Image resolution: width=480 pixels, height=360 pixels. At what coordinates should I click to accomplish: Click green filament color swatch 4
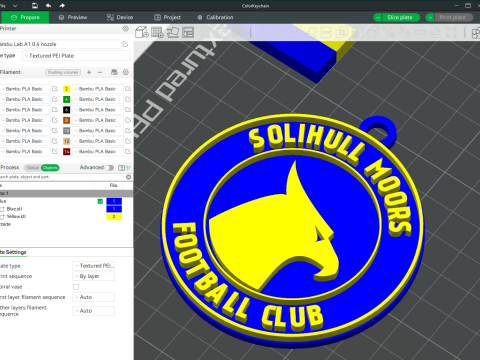click(x=67, y=99)
